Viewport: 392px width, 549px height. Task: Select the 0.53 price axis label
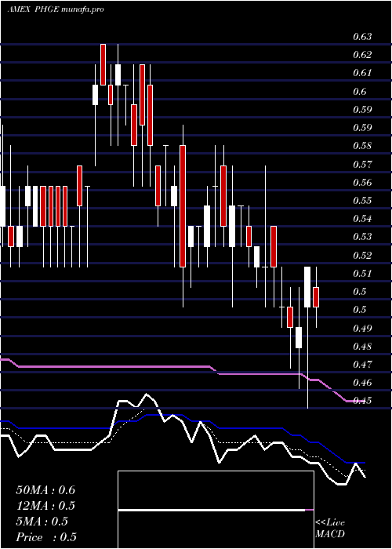pyautogui.click(x=362, y=237)
